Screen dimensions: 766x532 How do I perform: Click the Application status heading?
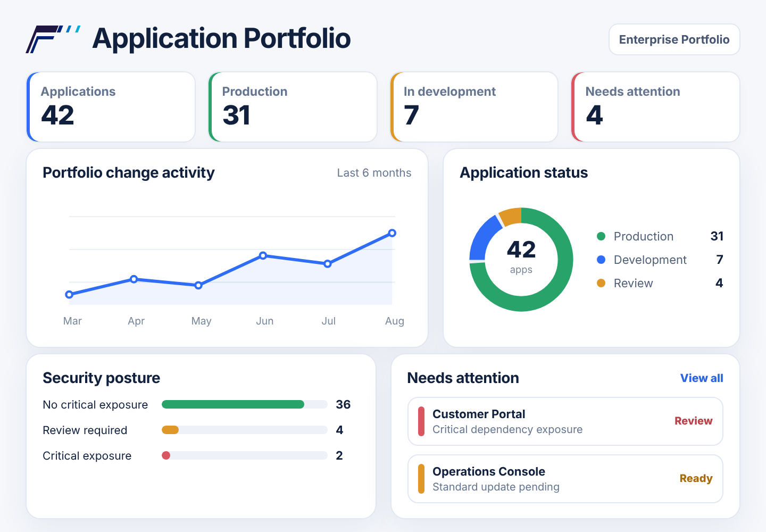[x=524, y=172]
